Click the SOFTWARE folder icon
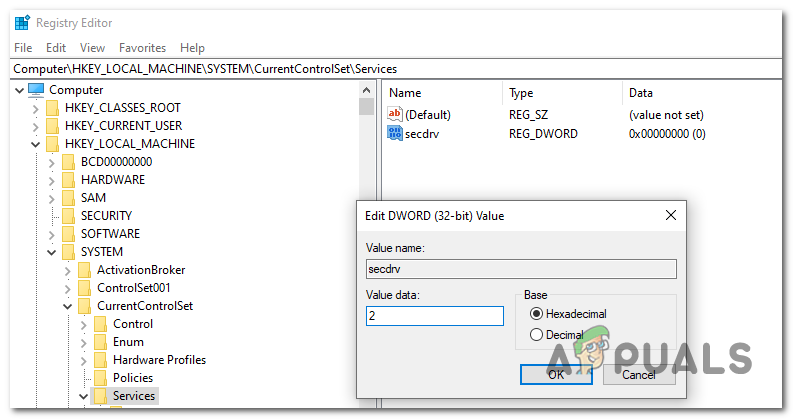The height and width of the screenshot is (419, 793). 68,234
